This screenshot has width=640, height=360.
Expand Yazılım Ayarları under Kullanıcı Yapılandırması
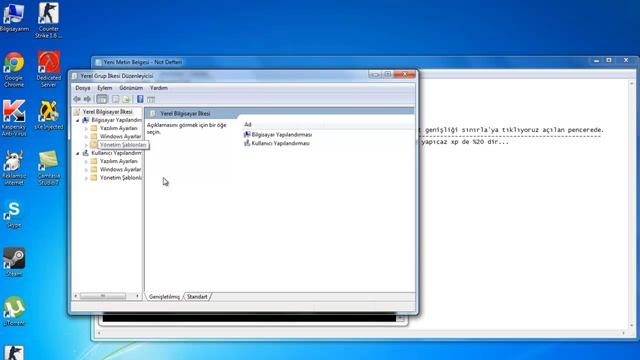(x=86, y=162)
